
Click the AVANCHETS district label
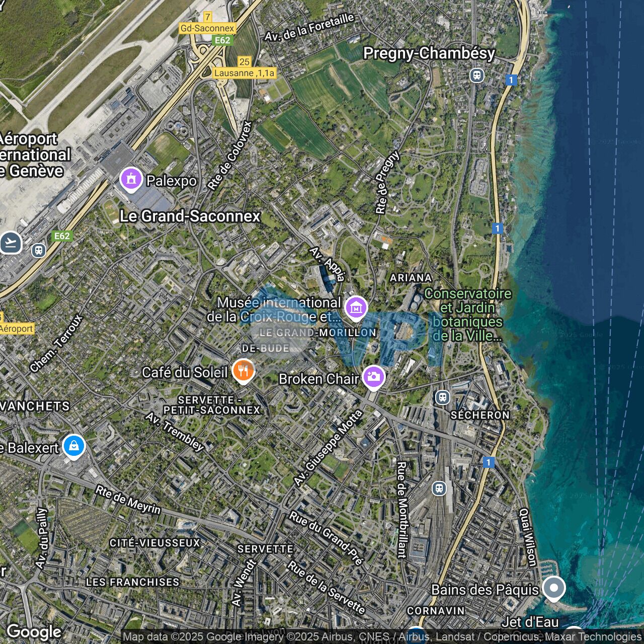pos(35,407)
